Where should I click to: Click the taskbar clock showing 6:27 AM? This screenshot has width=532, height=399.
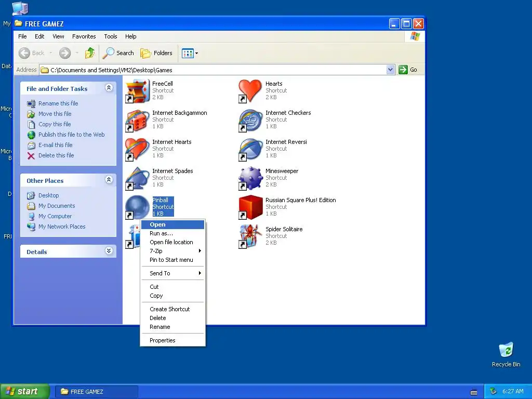pos(513,392)
